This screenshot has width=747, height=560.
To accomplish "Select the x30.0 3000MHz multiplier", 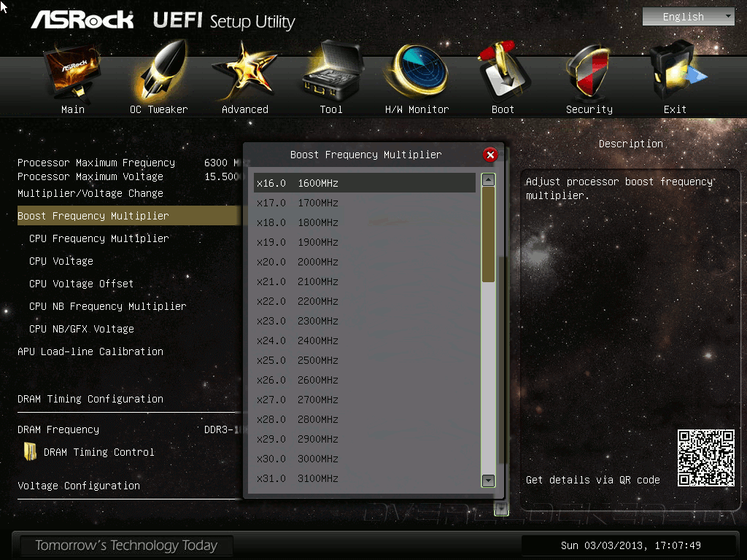I will tap(365, 459).
